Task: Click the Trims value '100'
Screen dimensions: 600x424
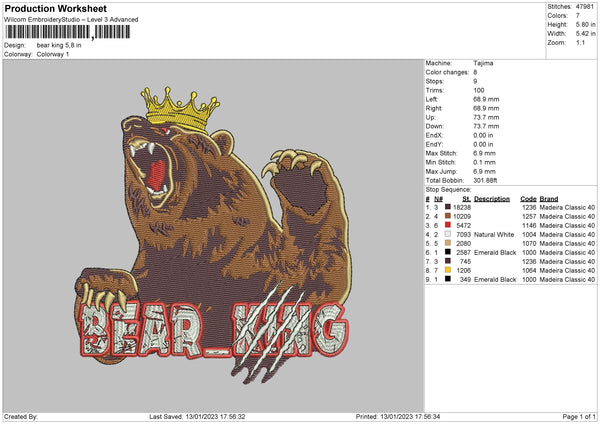Action: (479, 90)
